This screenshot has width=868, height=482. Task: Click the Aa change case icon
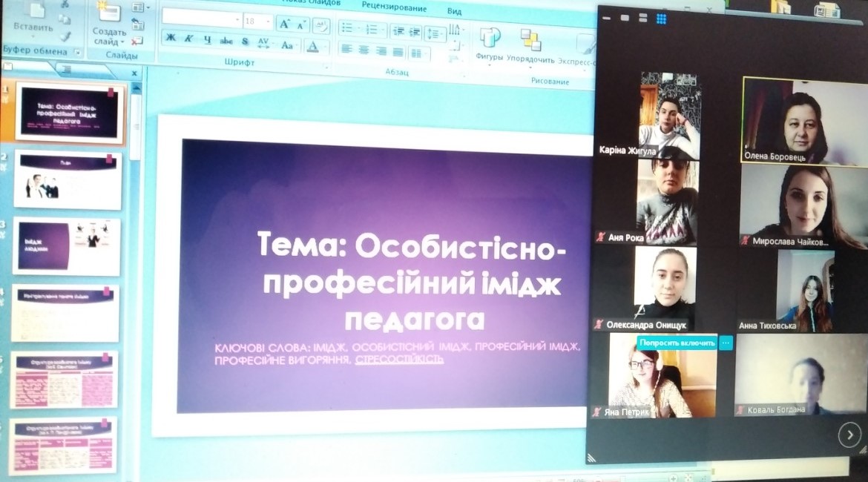coord(287,44)
